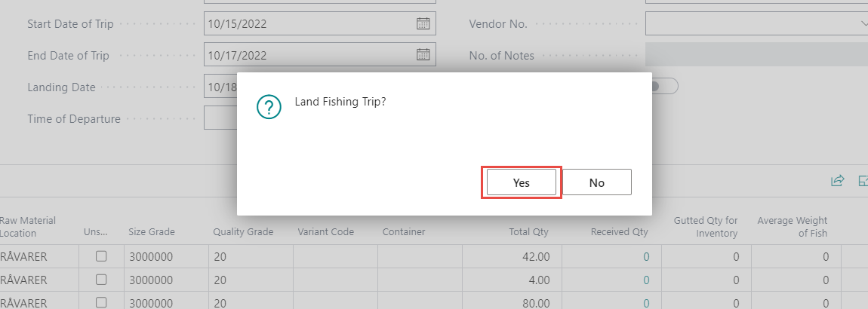Screen dimensions: 868x309
Task: Click Yes to land the fishing trip
Action: [522, 182]
